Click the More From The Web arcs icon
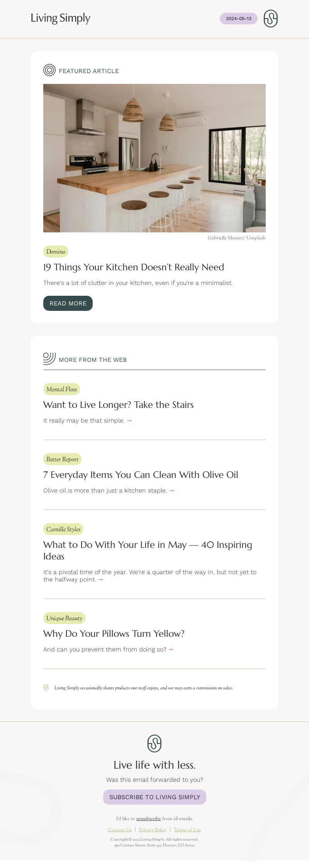 (x=49, y=359)
